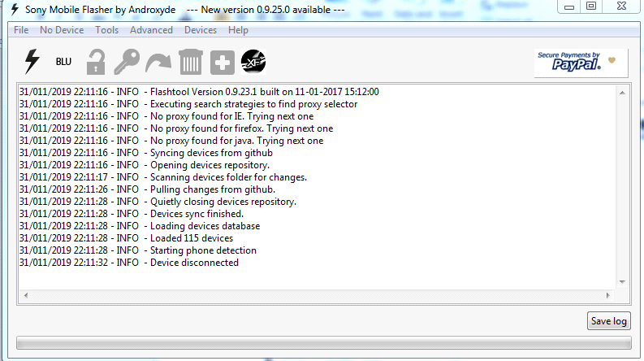Click the plus sign toolbar icon
This screenshot has height=361, width=644.
pyautogui.click(x=223, y=63)
